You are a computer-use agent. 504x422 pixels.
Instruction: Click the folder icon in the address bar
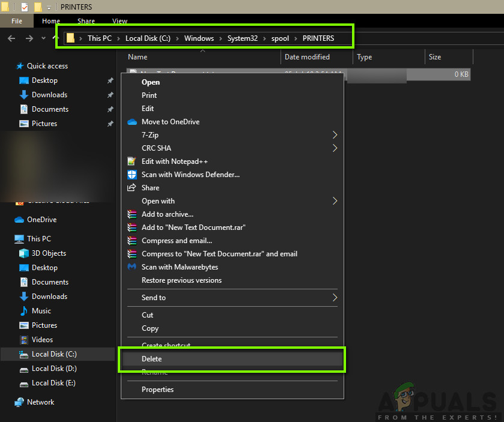tap(71, 37)
